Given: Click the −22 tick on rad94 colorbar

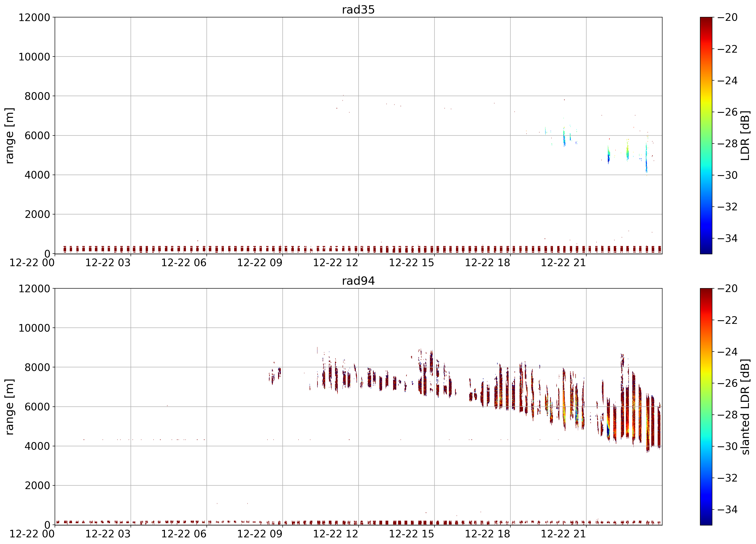Looking at the screenshot, I should pyautogui.click(x=727, y=320).
